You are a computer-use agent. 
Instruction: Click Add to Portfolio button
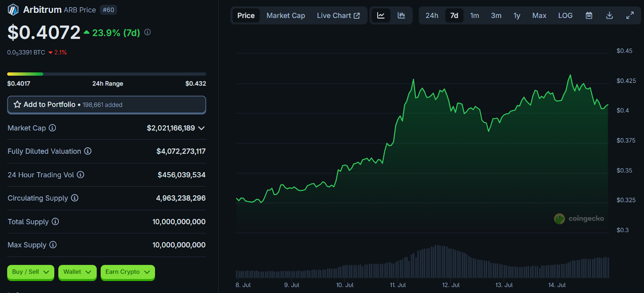click(x=107, y=105)
